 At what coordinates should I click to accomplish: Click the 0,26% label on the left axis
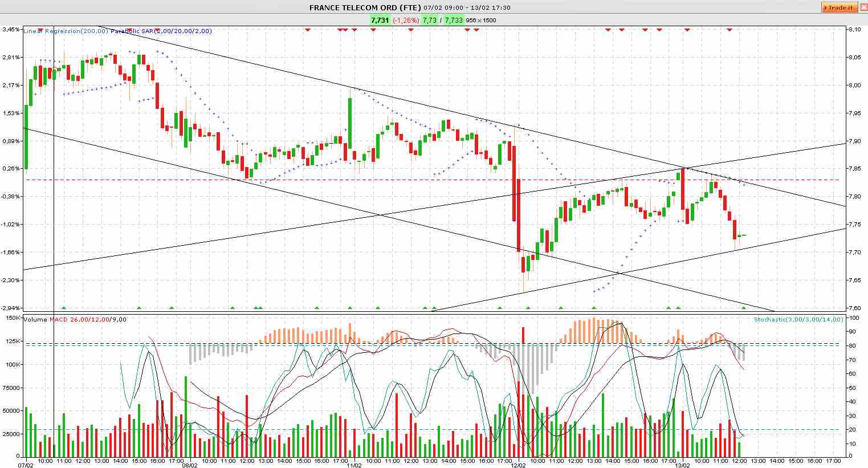point(11,169)
